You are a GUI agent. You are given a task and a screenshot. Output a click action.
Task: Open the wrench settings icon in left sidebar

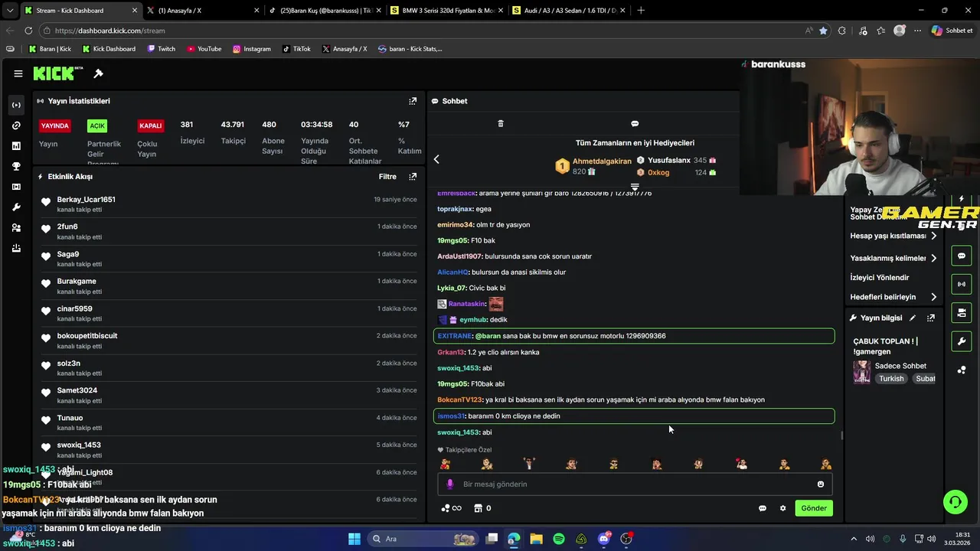(17, 207)
